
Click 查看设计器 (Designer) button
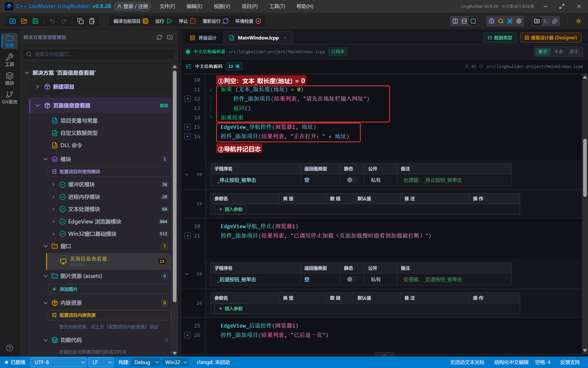point(551,38)
